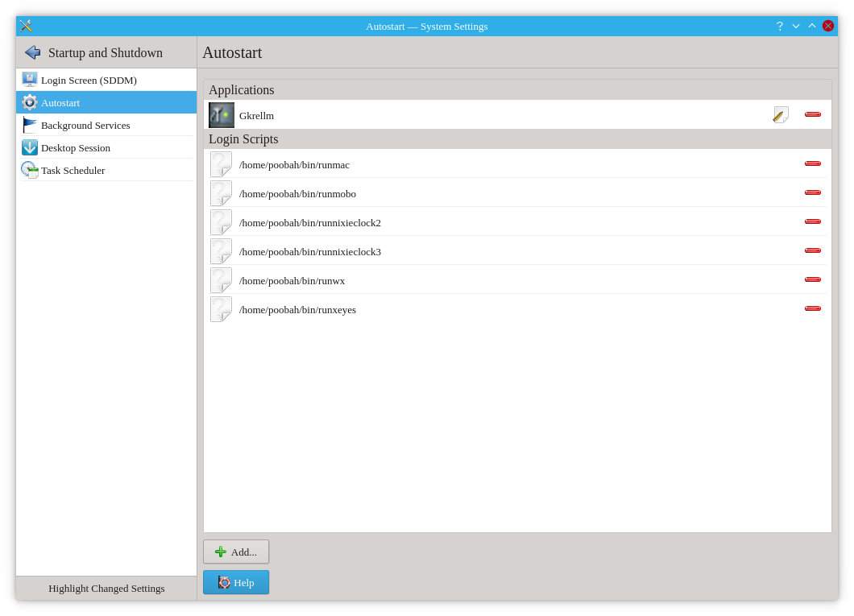
Task: Select /home/poobah/bin/runwx entry
Action: point(517,280)
